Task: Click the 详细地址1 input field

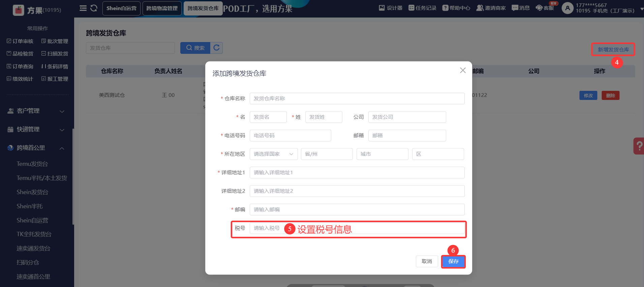Action: 357,173
